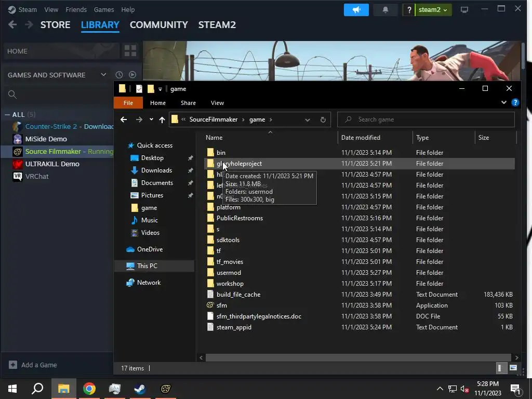Expand GAMES AND SOFTWARE filter dropdown

point(103,75)
